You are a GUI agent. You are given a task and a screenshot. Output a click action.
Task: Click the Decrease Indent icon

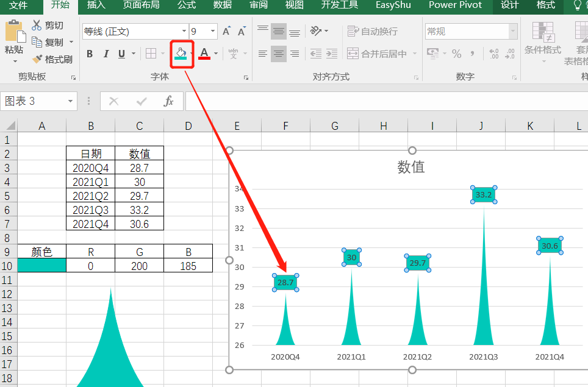pyautogui.click(x=316, y=54)
